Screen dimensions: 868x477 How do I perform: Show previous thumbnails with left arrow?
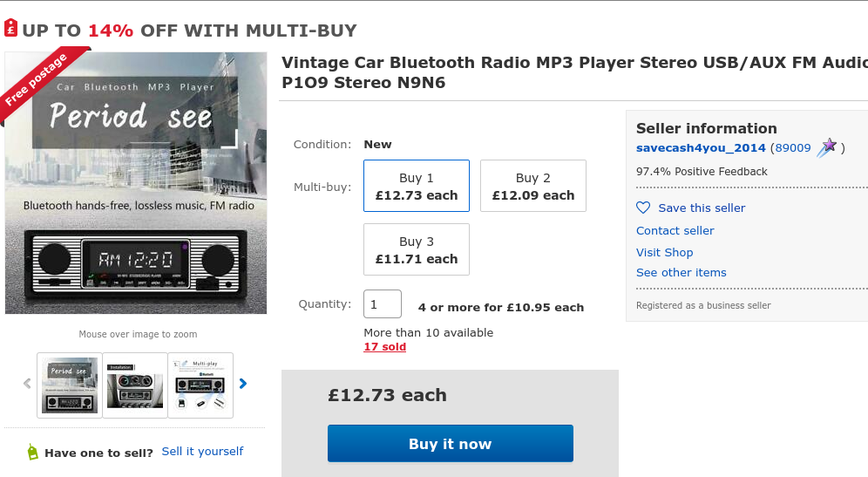[x=27, y=384]
